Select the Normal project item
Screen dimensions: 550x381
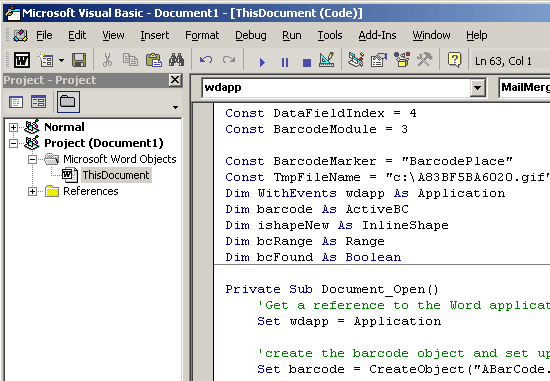(64, 127)
